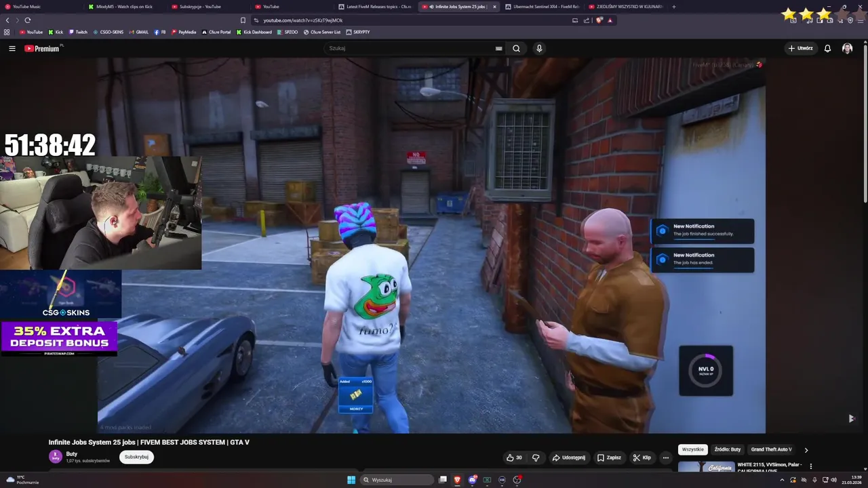Click the Udostępnij share button

tap(568, 457)
